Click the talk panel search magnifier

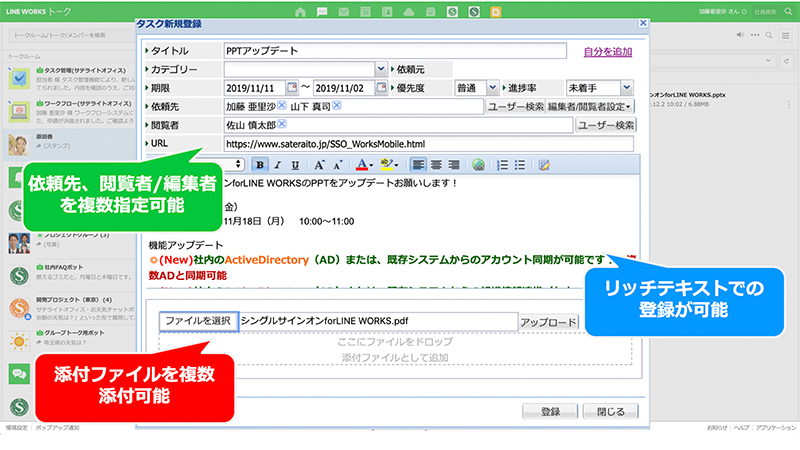tap(769, 35)
